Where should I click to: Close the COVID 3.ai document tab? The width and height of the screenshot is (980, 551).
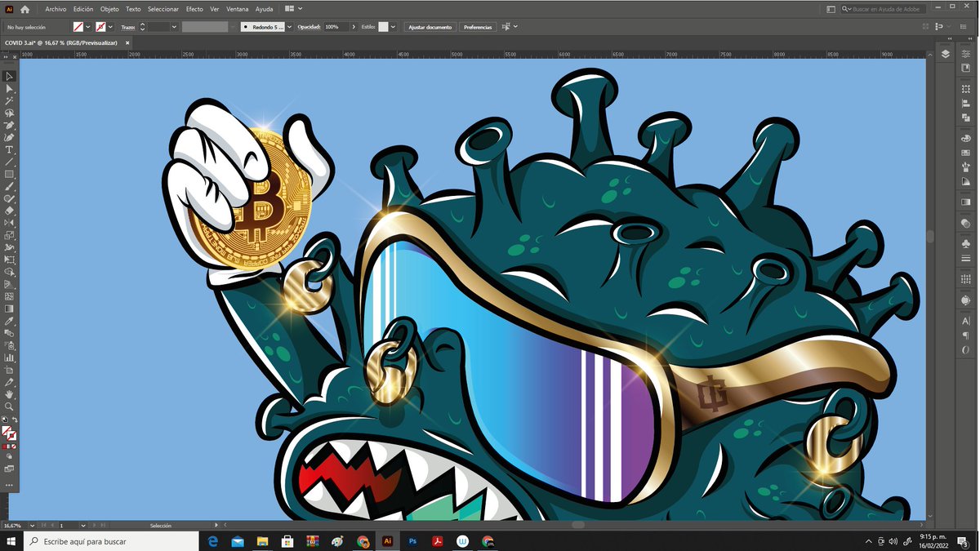pos(127,42)
